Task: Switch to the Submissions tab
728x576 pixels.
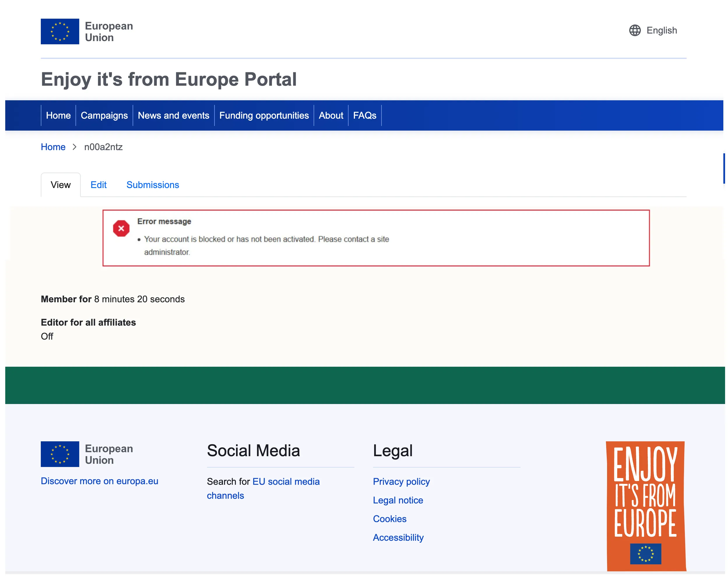Action: 152,185
